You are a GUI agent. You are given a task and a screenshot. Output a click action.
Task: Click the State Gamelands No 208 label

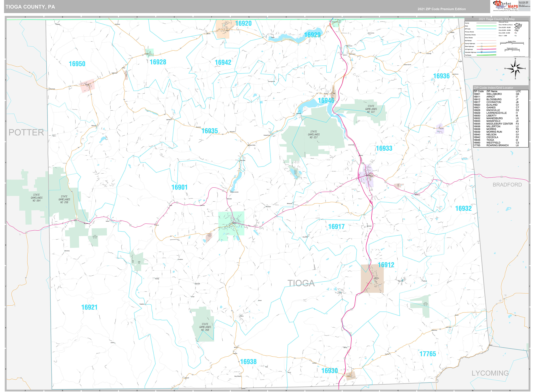[64, 200]
